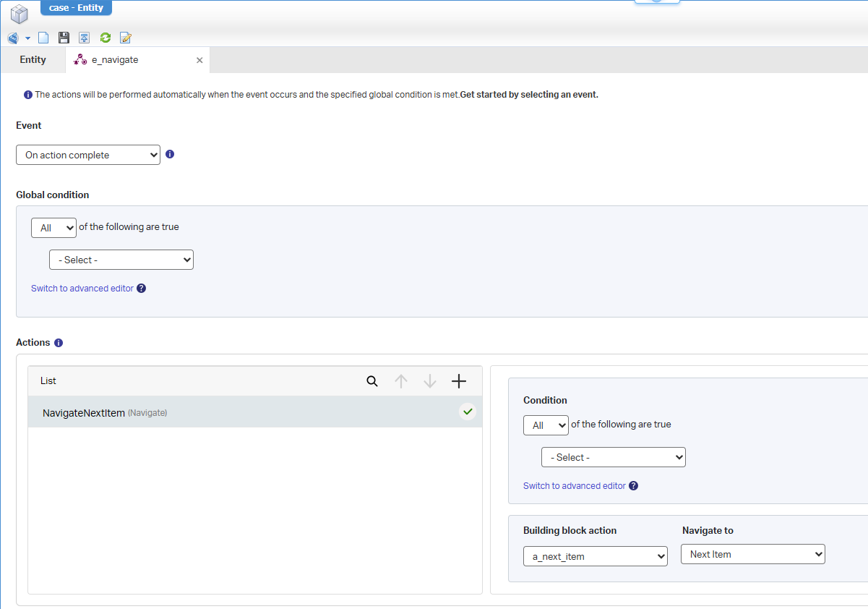Viewport: 868px width, 609px height.
Task: Switch to advanced editor in action Condition
Action: [x=575, y=486]
